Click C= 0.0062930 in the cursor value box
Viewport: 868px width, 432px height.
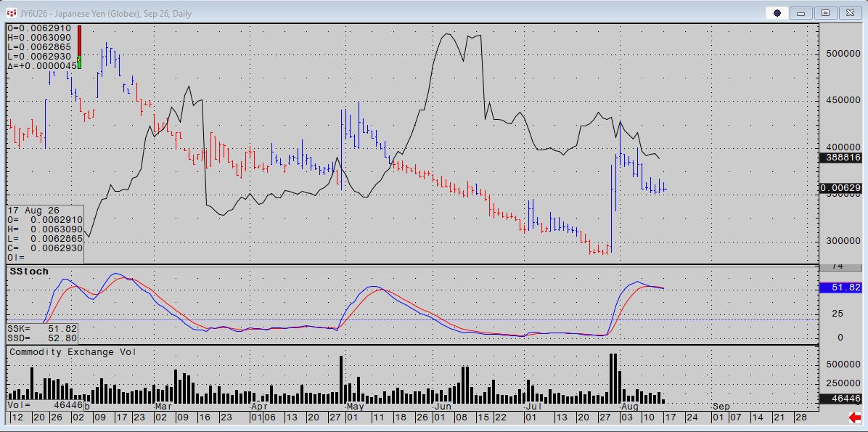[45, 248]
